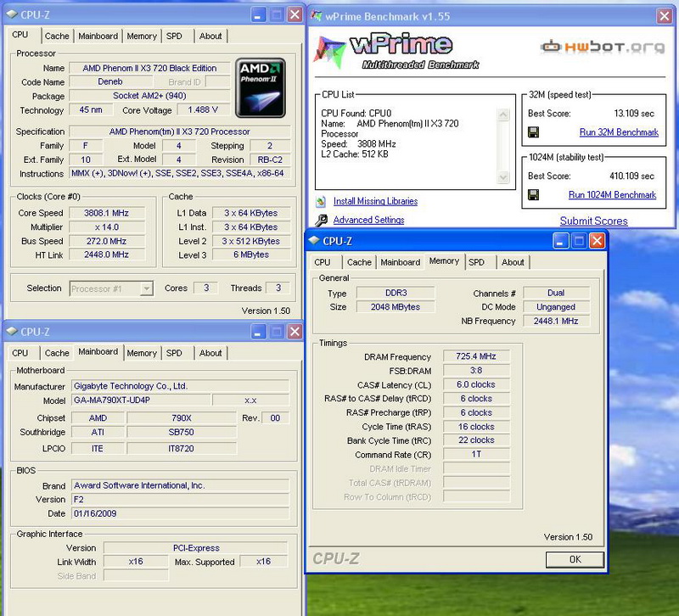Viewport: 679px width, 616px height.
Task: Click the Bus Speed value 272.0 MHz
Action: coord(107,241)
